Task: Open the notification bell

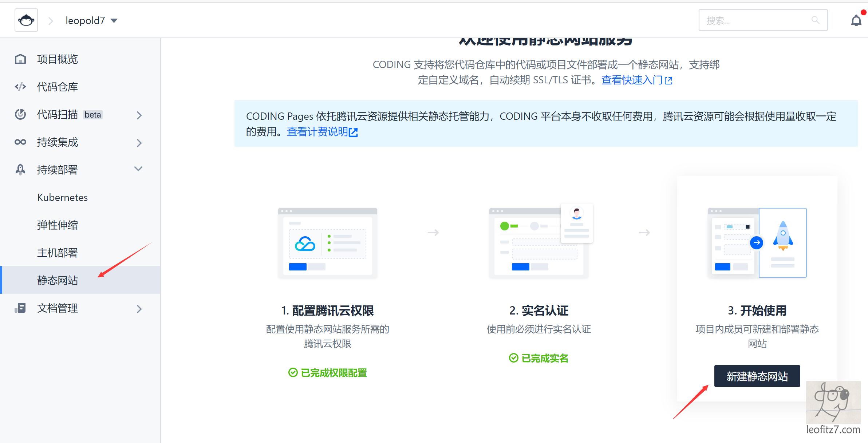Action: [856, 20]
